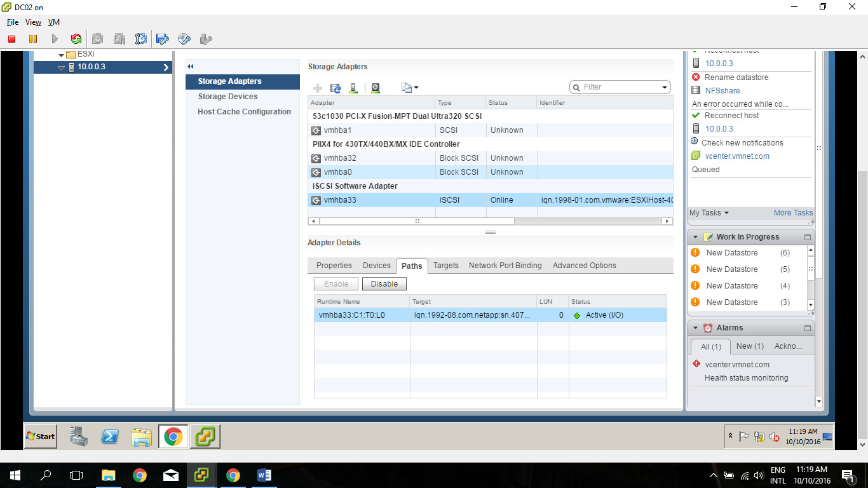Switch to the All (1) alarms tab
The width and height of the screenshot is (868, 488).
pyautogui.click(x=710, y=347)
